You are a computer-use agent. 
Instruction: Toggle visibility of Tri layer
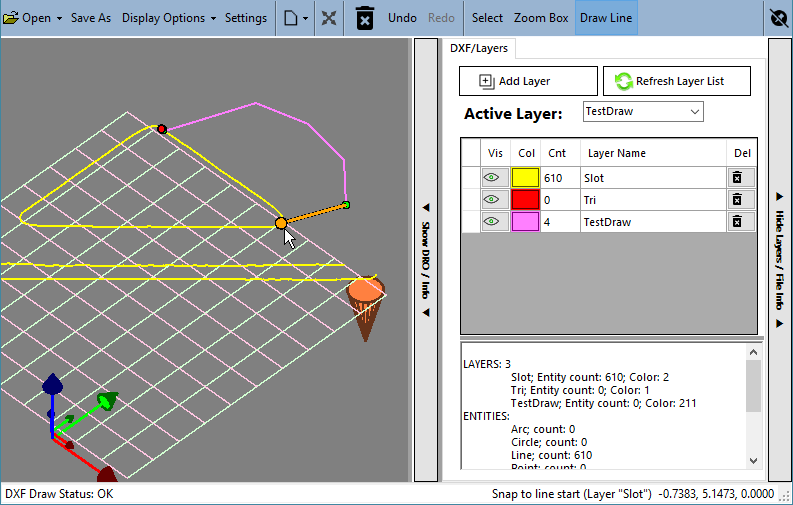[x=495, y=200]
